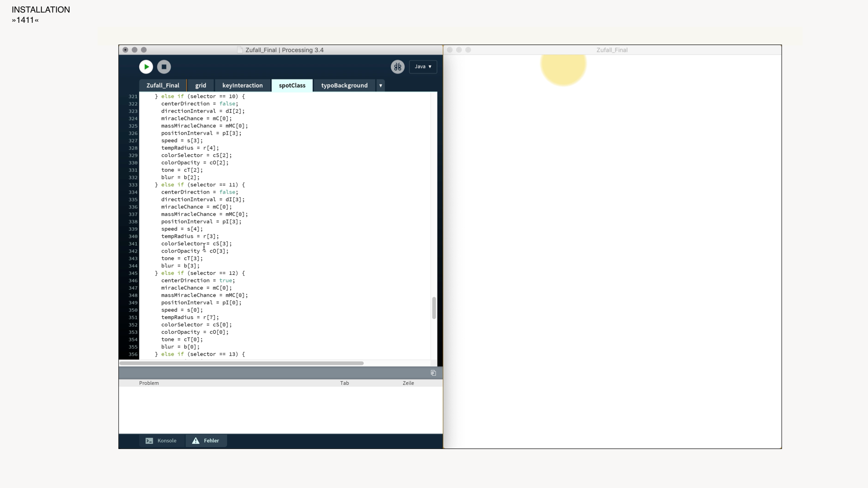Viewport: 868px width, 488px height.
Task: Click the 'selector == 12' else-if line
Action: click(x=200, y=273)
